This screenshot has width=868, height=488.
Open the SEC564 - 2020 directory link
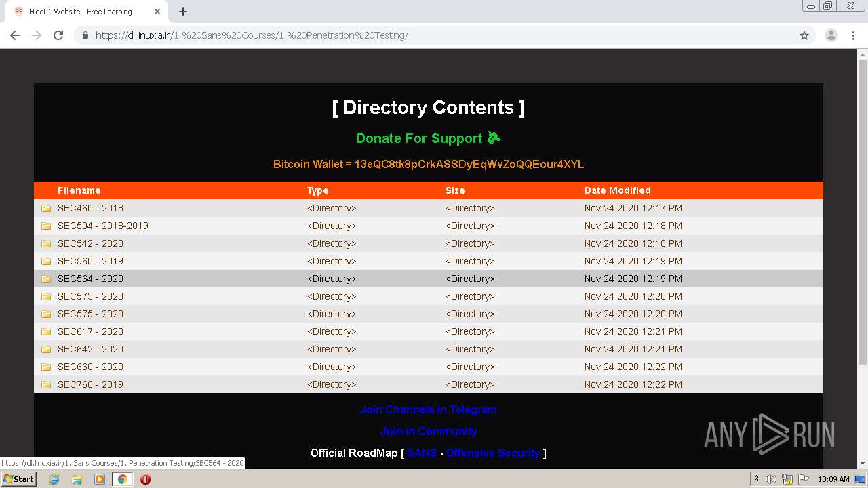(90, 279)
